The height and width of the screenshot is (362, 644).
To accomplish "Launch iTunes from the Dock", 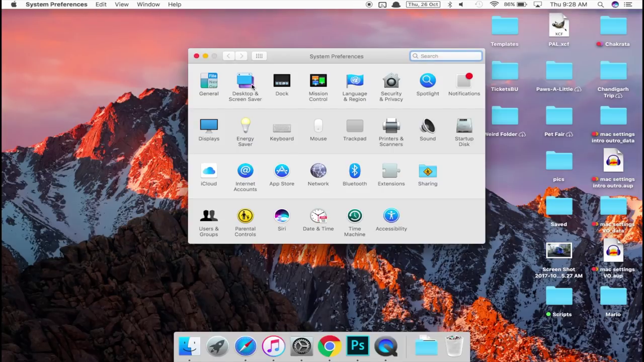I will point(274,346).
